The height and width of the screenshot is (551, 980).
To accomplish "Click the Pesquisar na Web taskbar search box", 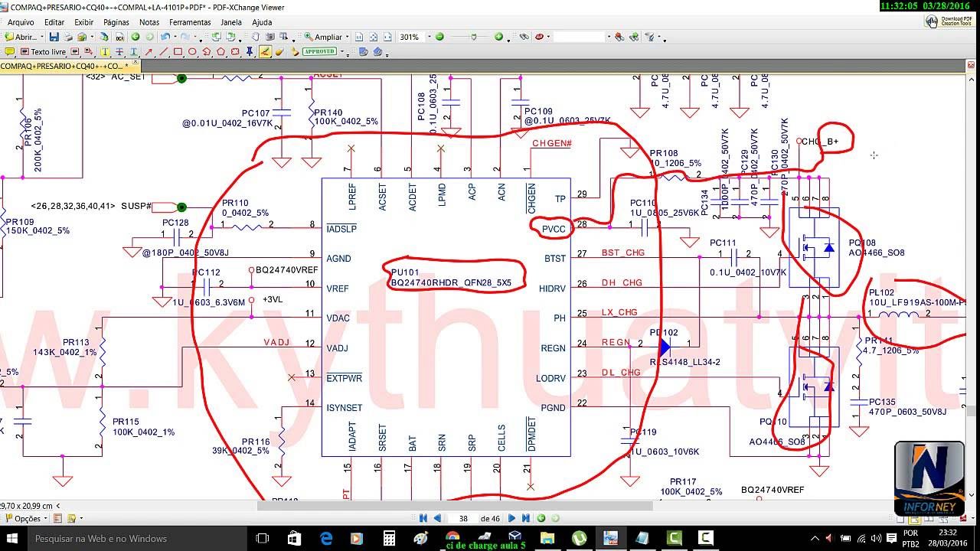I will click(138, 538).
